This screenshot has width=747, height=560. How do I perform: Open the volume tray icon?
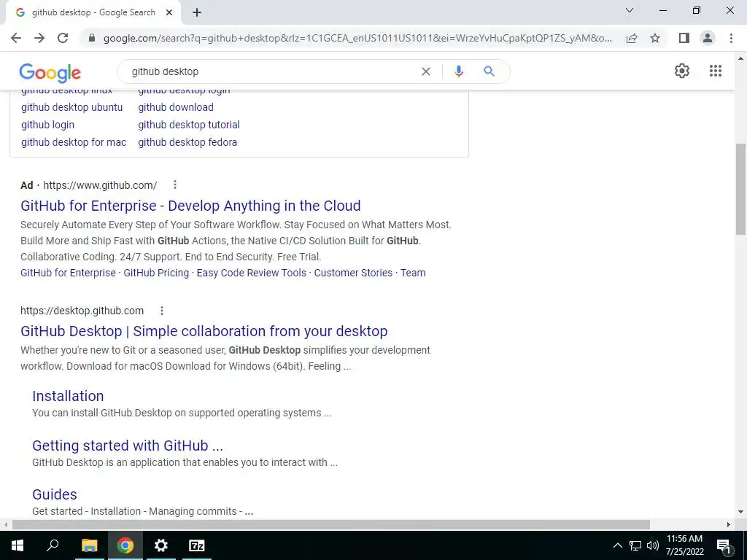(x=653, y=545)
